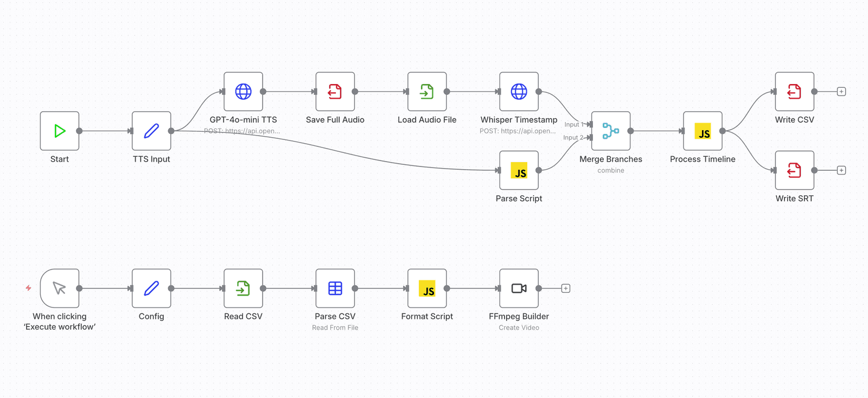Click "When clicking 'Execute workflow'" label
Image resolution: width=868 pixels, height=398 pixels.
(60, 322)
